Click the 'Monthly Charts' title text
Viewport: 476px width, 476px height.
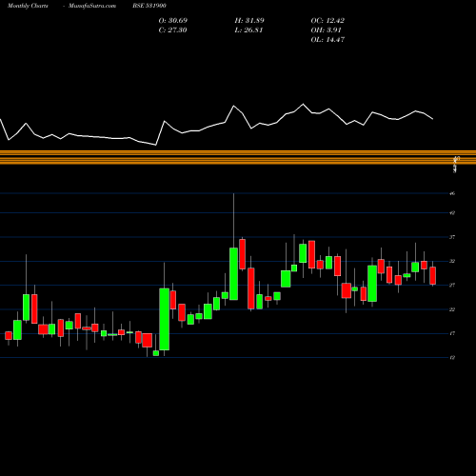(x=28, y=6)
